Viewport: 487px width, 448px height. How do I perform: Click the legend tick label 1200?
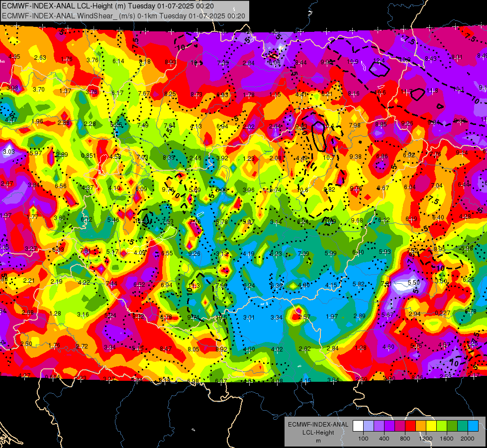(425, 439)
